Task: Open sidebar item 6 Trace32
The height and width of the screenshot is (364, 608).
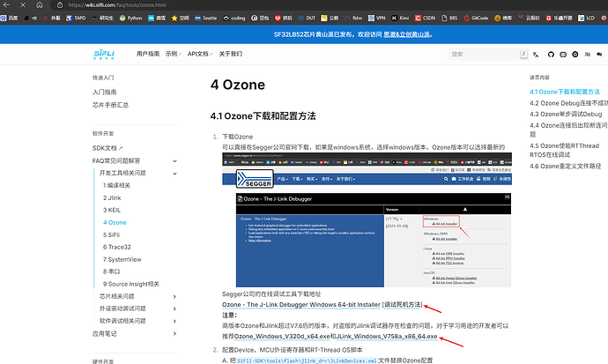Action: 117,247
